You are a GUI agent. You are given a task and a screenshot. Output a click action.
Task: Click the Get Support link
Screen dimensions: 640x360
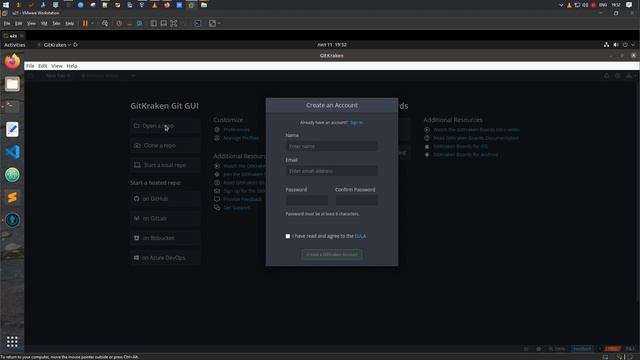click(236, 208)
